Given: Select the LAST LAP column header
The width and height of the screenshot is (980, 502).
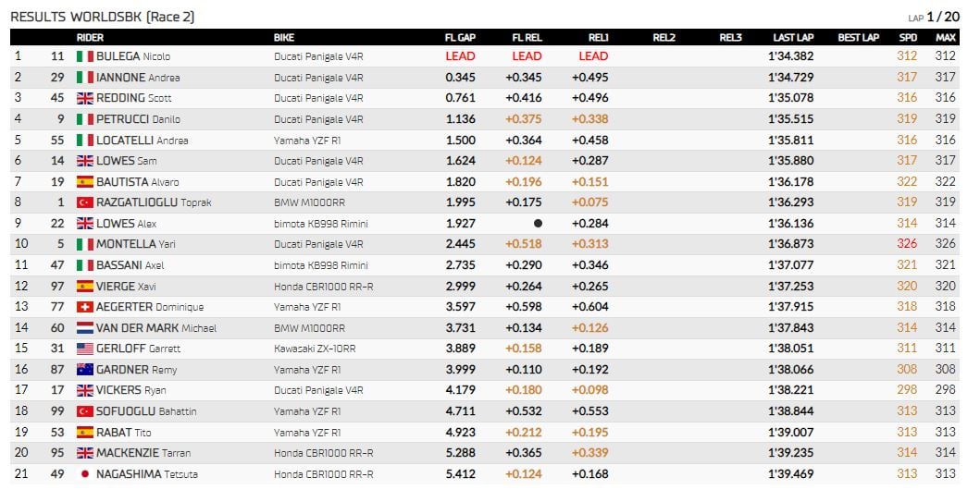Looking at the screenshot, I should [x=793, y=38].
